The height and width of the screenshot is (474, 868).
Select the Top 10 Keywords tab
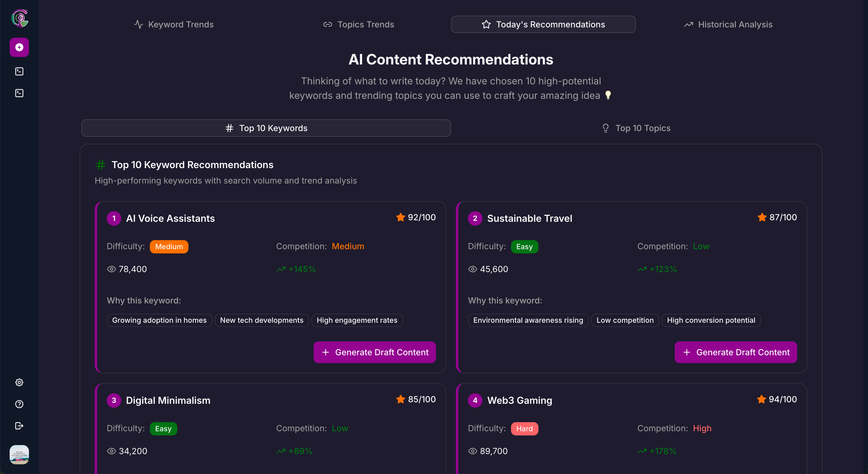(266, 128)
